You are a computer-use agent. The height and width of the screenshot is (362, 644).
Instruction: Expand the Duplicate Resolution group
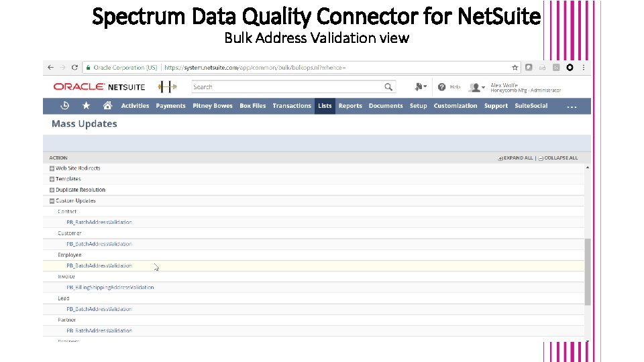point(52,190)
